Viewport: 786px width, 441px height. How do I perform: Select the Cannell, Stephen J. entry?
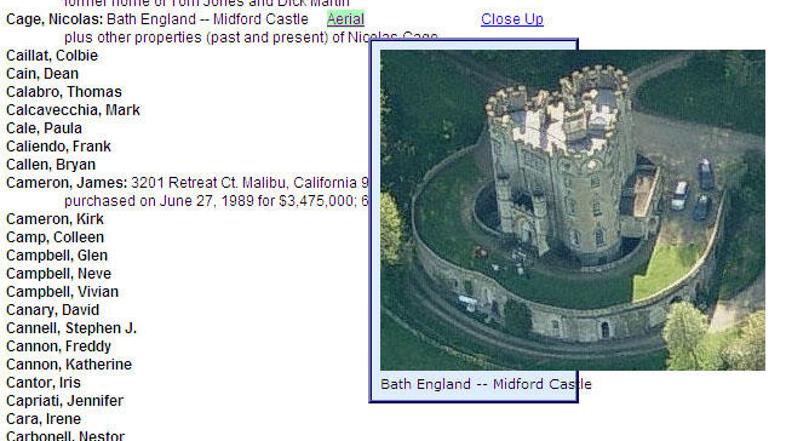[x=71, y=328]
